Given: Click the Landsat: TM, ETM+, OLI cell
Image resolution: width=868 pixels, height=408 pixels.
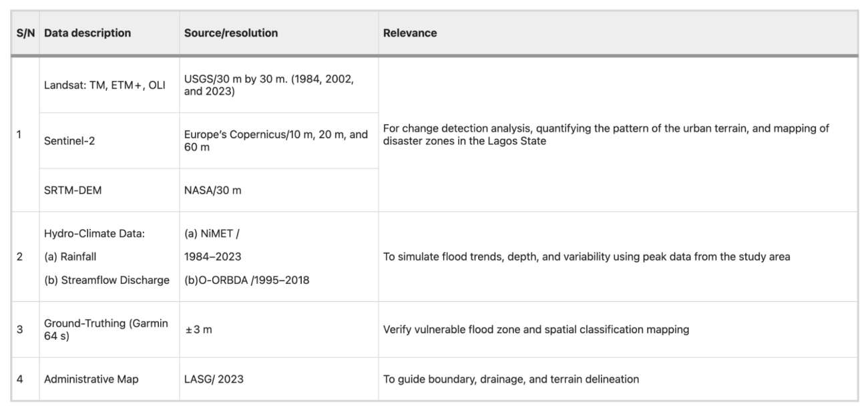Looking at the screenshot, I should click(x=104, y=85).
